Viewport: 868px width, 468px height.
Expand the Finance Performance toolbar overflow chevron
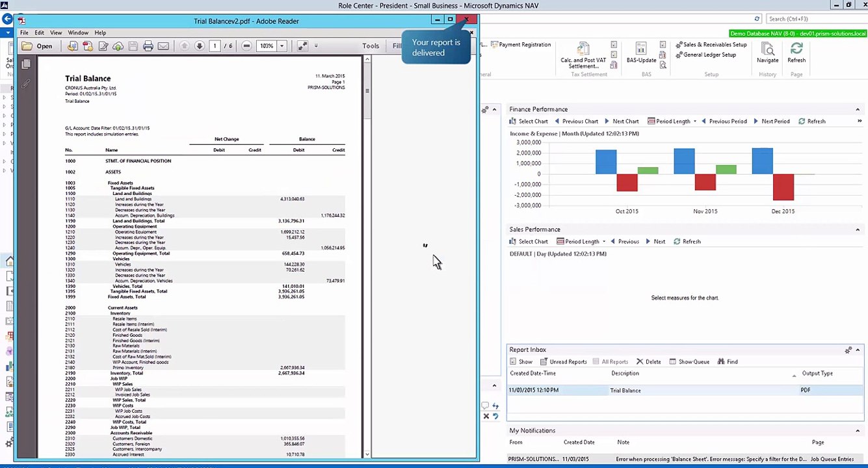(860, 121)
